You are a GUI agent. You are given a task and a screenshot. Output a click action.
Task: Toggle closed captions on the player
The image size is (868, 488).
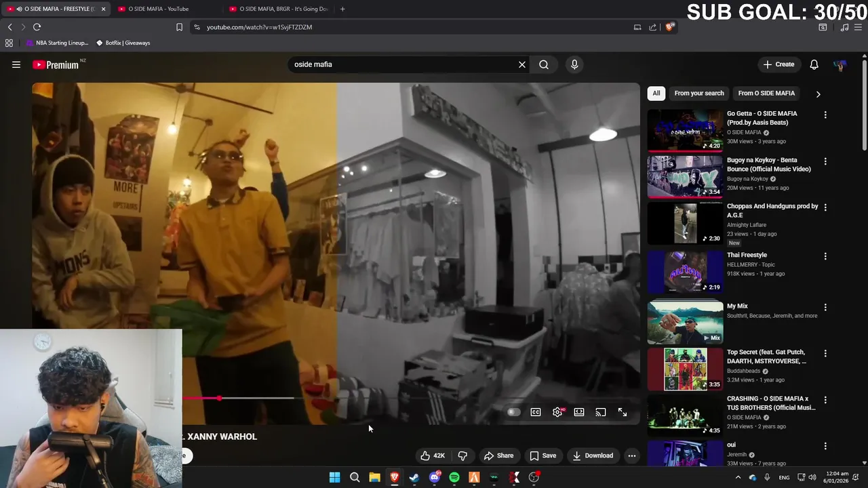pyautogui.click(x=536, y=412)
